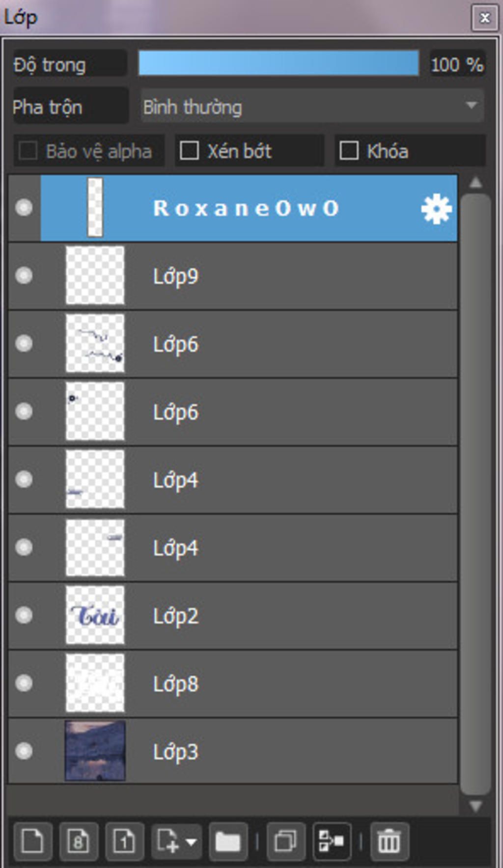
Task: Duplicate the selected layer
Action: point(285,841)
